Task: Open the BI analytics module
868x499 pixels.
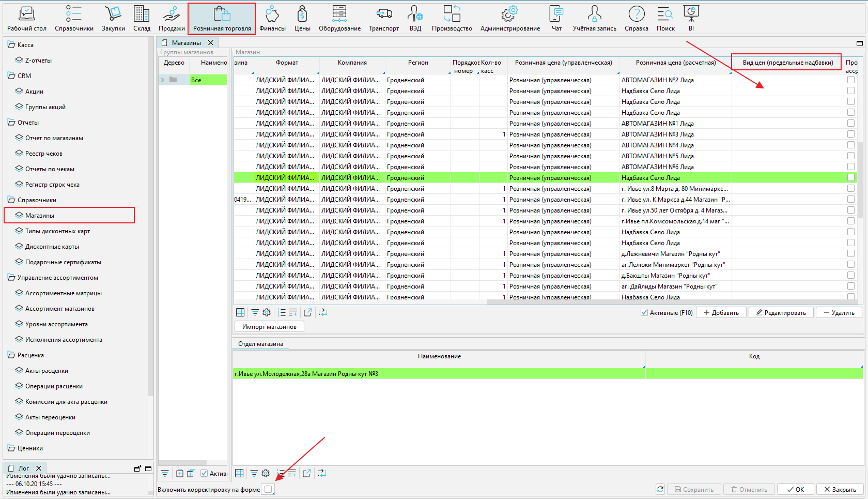Action: [x=691, y=19]
